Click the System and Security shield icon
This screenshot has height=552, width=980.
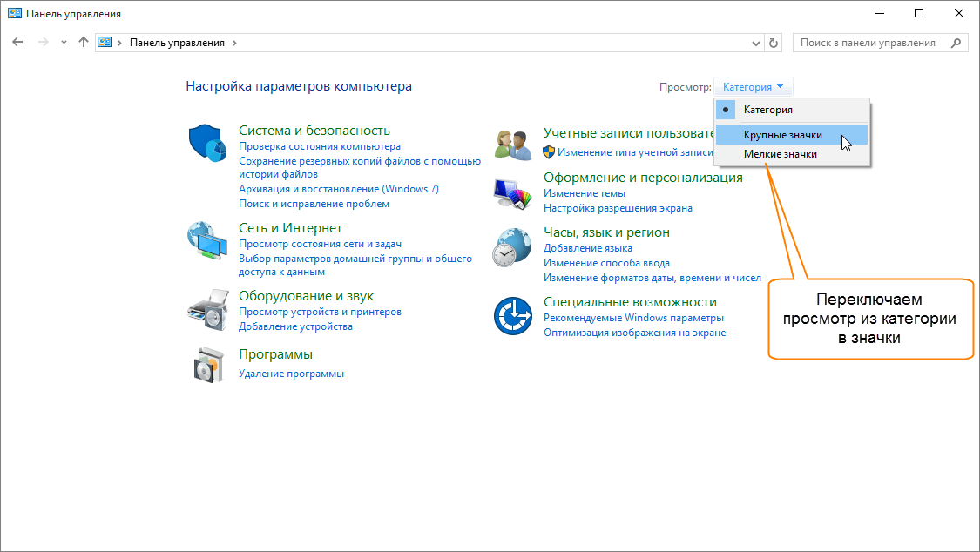[x=206, y=143]
